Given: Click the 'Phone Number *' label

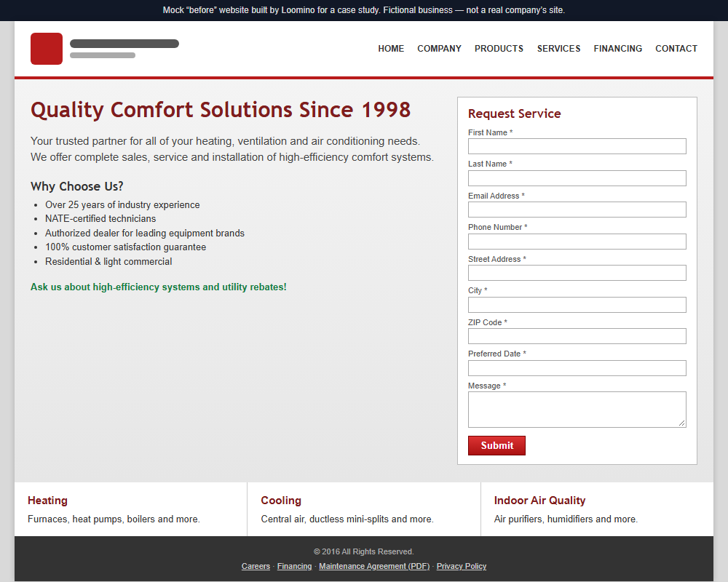Looking at the screenshot, I should pyautogui.click(x=498, y=227).
